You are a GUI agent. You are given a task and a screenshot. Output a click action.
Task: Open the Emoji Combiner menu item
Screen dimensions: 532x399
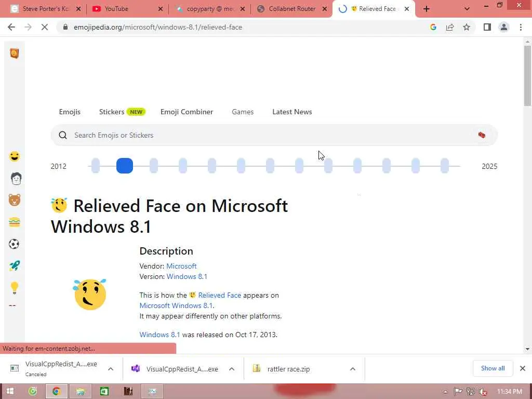click(187, 112)
